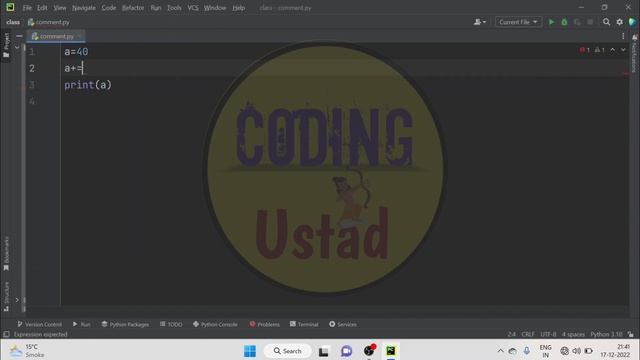
Task: Open the Window menu
Action: click(215, 8)
